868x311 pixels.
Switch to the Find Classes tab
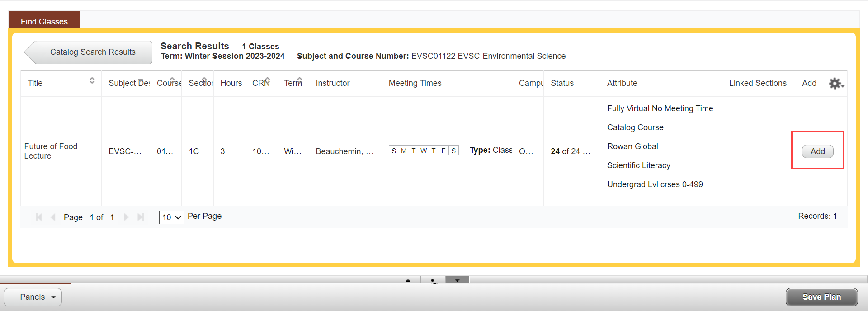coord(44,21)
